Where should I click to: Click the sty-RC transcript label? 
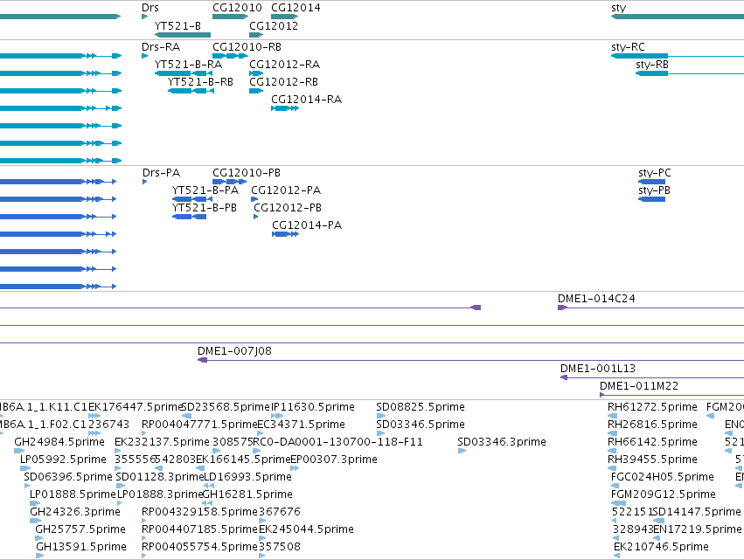coord(629,47)
